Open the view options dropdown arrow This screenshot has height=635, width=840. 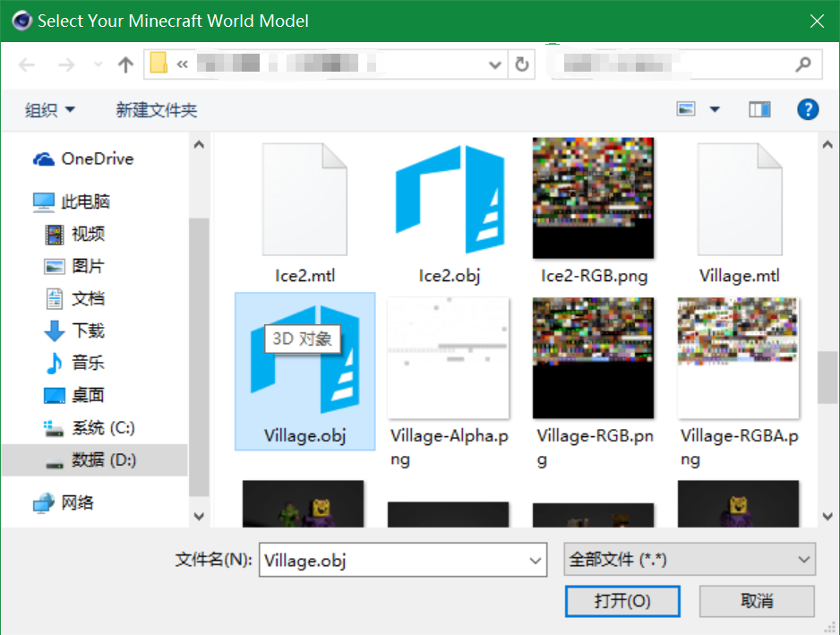[x=715, y=110]
